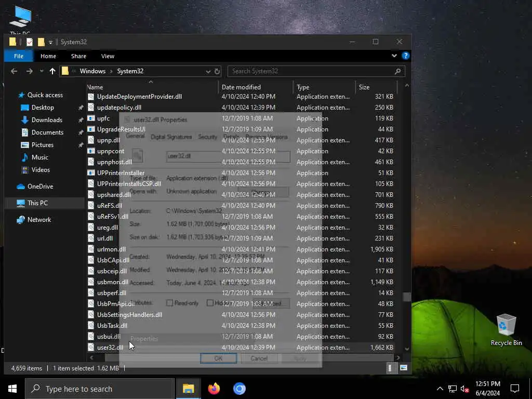Image resolution: width=532 pixels, height=399 pixels.
Task: Show hidden system tray icons chevron
Action: [440, 389]
